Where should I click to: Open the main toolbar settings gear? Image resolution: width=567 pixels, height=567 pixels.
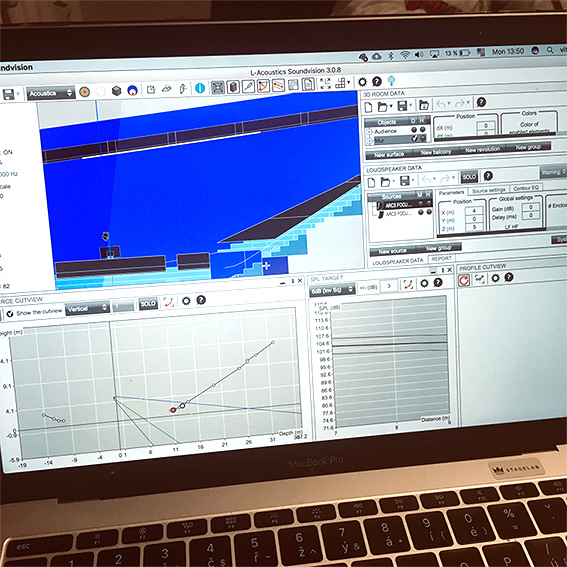(x=362, y=82)
